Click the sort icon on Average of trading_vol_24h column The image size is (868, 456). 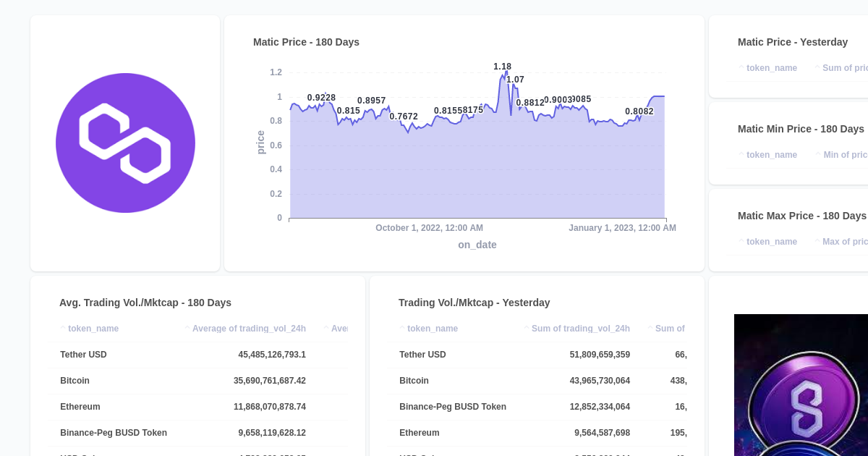(x=186, y=328)
